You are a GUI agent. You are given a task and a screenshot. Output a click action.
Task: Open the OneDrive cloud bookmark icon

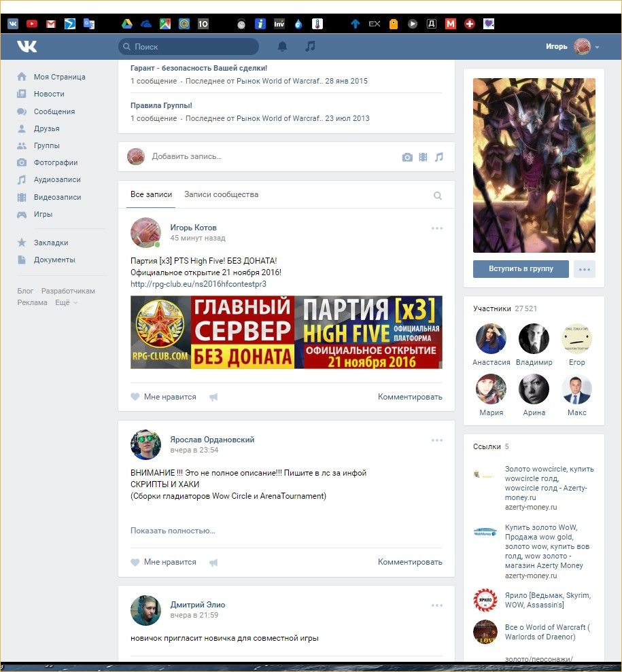(x=145, y=24)
